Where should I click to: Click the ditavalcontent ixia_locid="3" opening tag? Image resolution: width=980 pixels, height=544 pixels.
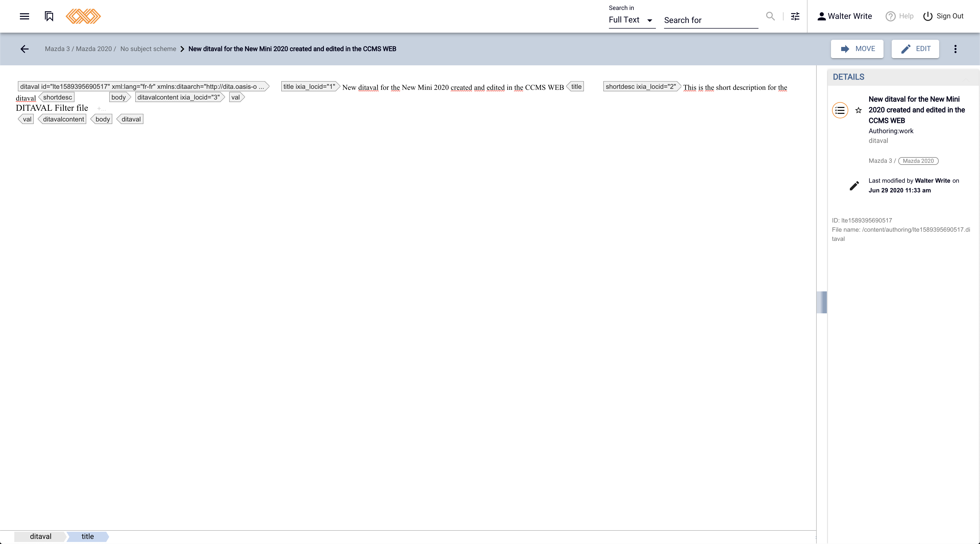coord(180,97)
